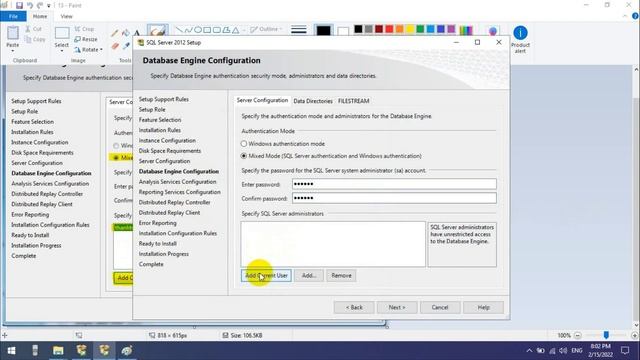The height and width of the screenshot is (360, 640).
Task: Open the Data Directories tab in SQL Setup
Action: pos(313,101)
